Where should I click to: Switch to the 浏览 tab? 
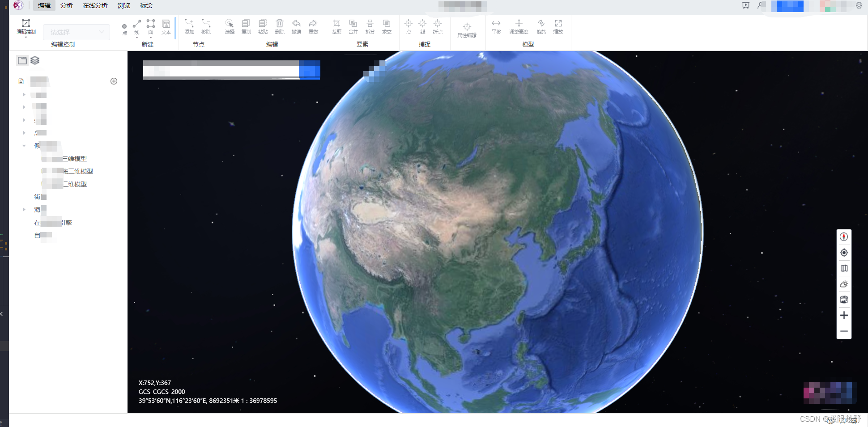pyautogui.click(x=123, y=5)
